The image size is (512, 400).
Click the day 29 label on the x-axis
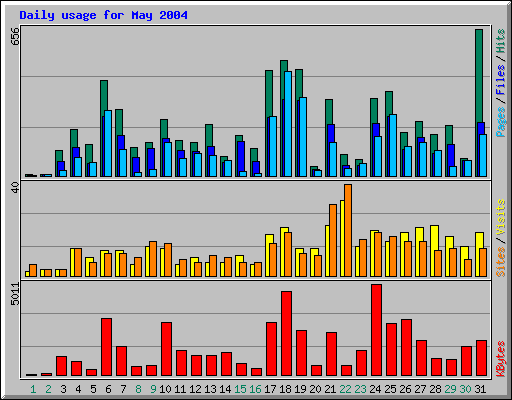click(450, 389)
